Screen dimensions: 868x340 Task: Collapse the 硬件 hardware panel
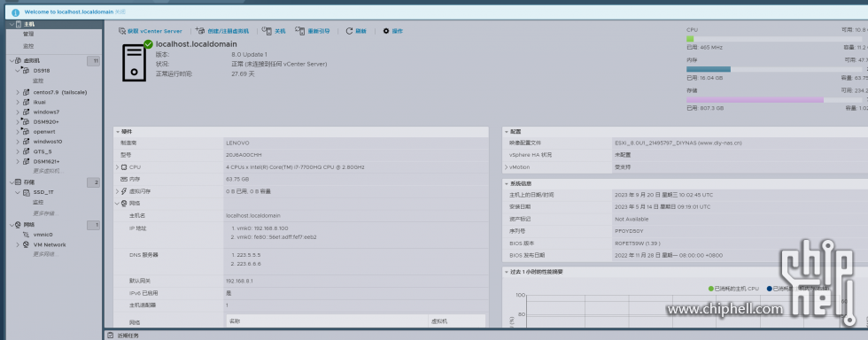point(117,132)
